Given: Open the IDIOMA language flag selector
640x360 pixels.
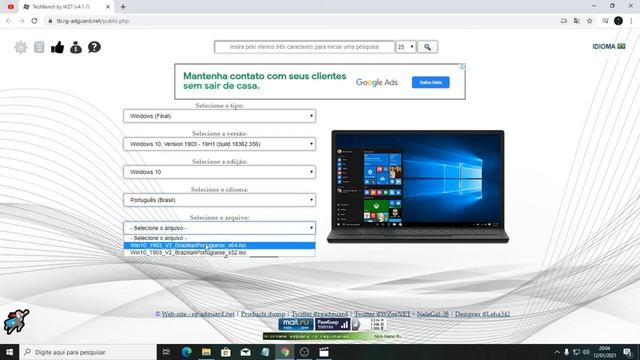Looking at the screenshot, I should pos(609,47).
